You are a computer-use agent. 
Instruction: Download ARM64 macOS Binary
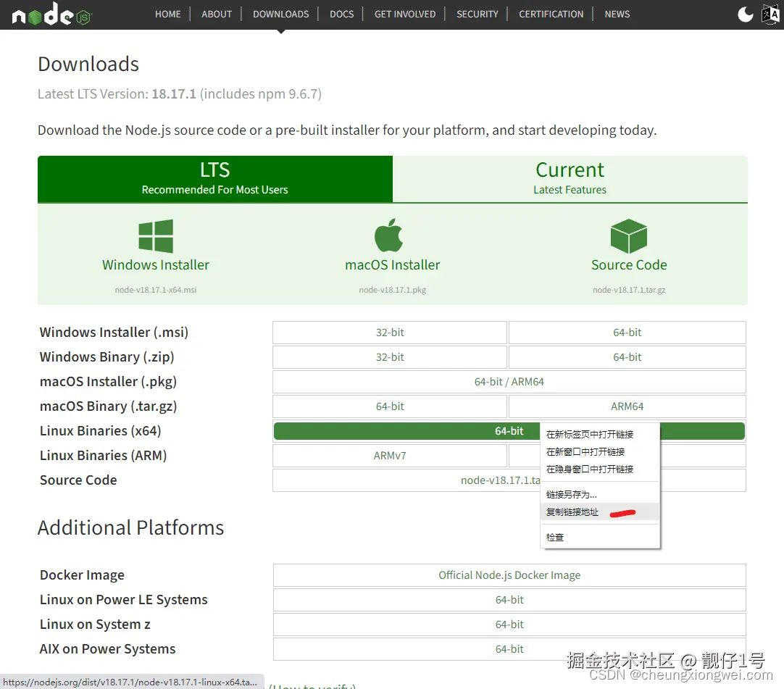click(x=627, y=406)
